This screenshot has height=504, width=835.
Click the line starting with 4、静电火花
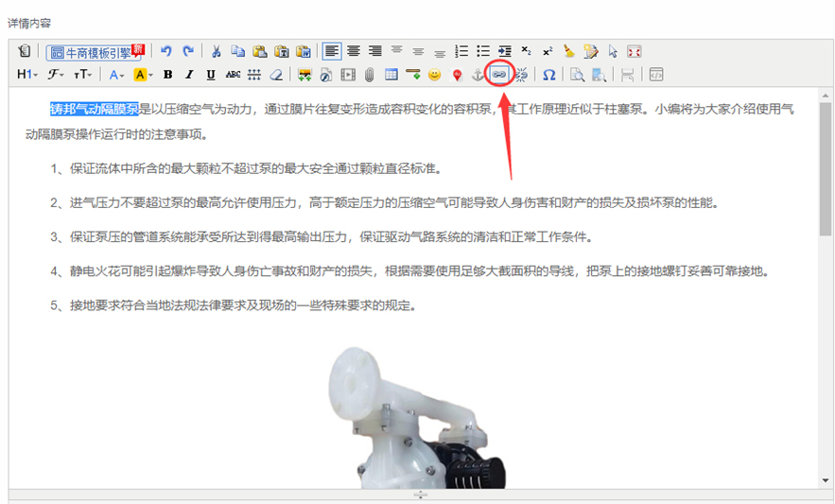tap(410, 271)
